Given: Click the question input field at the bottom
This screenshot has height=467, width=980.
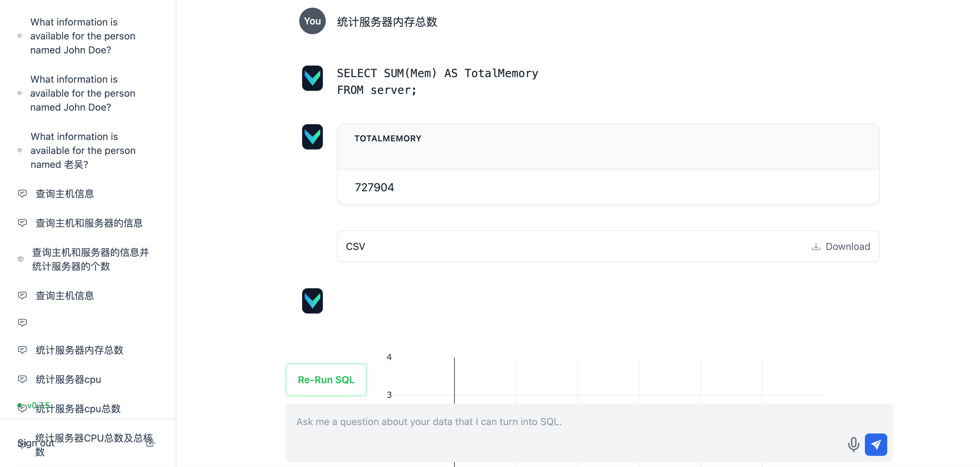Looking at the screenshot, I should tap(533, 422).
